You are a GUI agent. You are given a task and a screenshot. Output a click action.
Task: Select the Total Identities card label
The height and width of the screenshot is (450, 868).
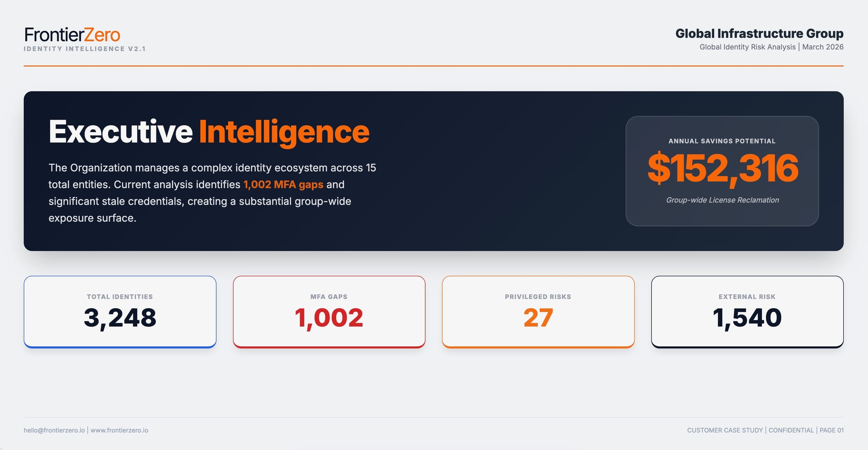tap(120, 297)
